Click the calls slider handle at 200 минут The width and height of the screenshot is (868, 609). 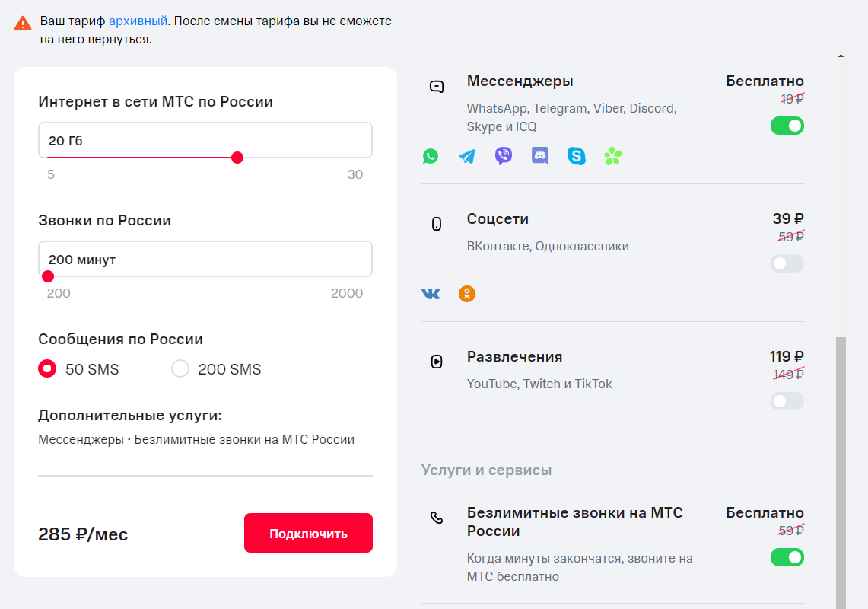pos(48,276)
